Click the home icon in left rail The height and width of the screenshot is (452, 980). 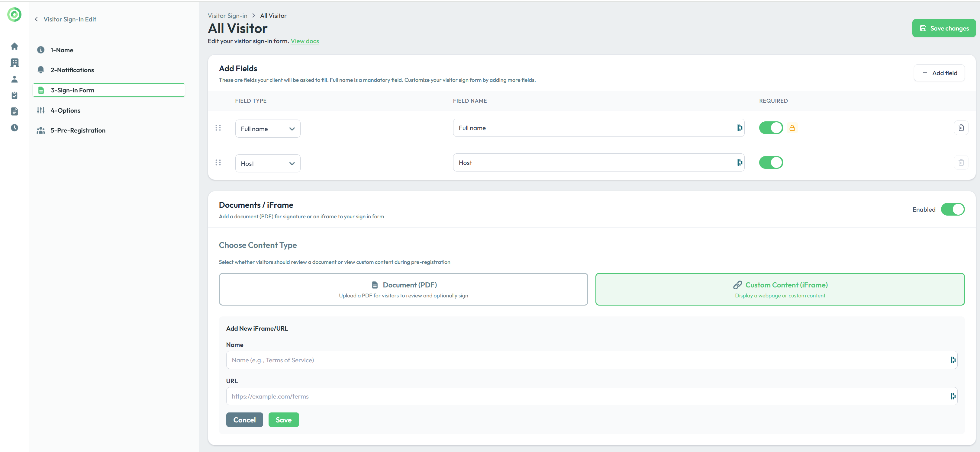click(15, 46)
